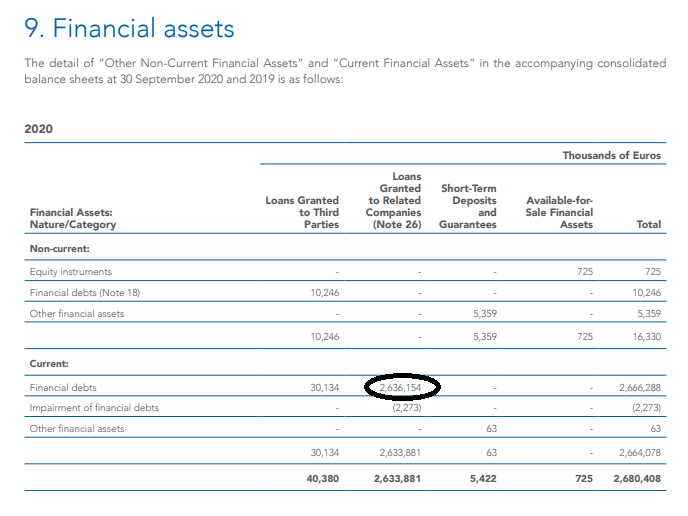This screenshot has width=688, height=516.
Task: Select the "2020" year label above the table
Action: coord(39,129)
